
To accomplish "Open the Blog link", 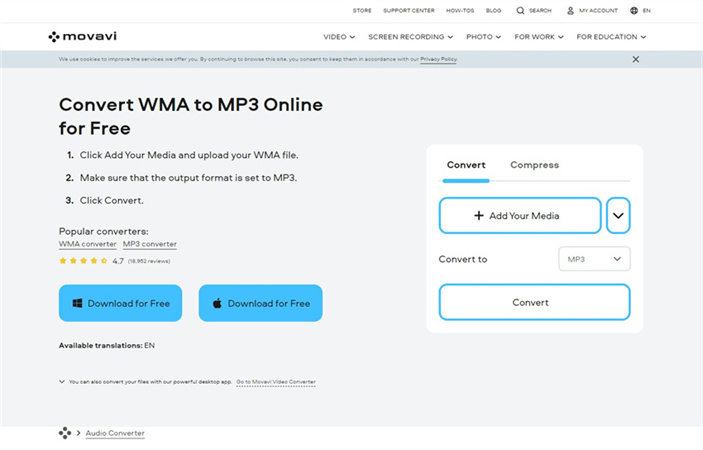I will 494,10.
